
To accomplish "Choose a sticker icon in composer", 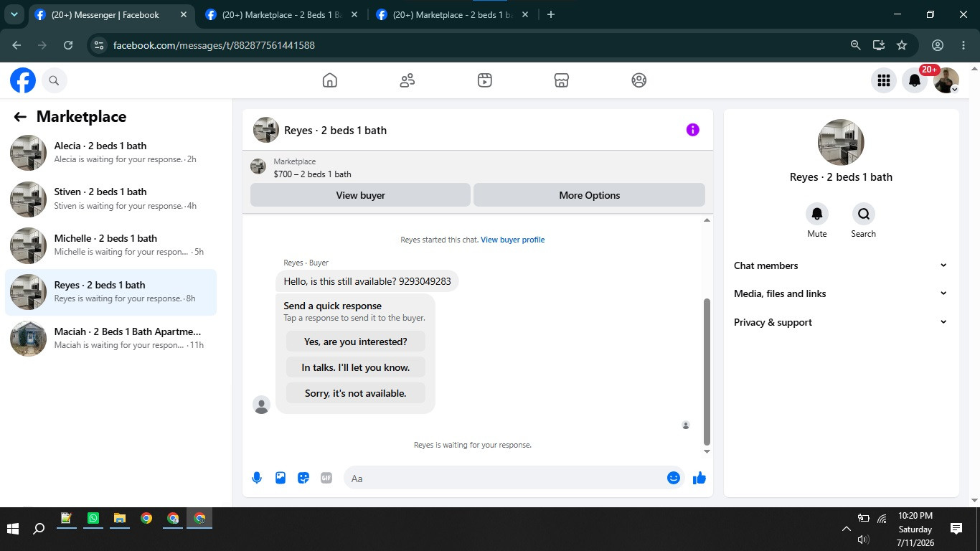I will coord(303,478).
